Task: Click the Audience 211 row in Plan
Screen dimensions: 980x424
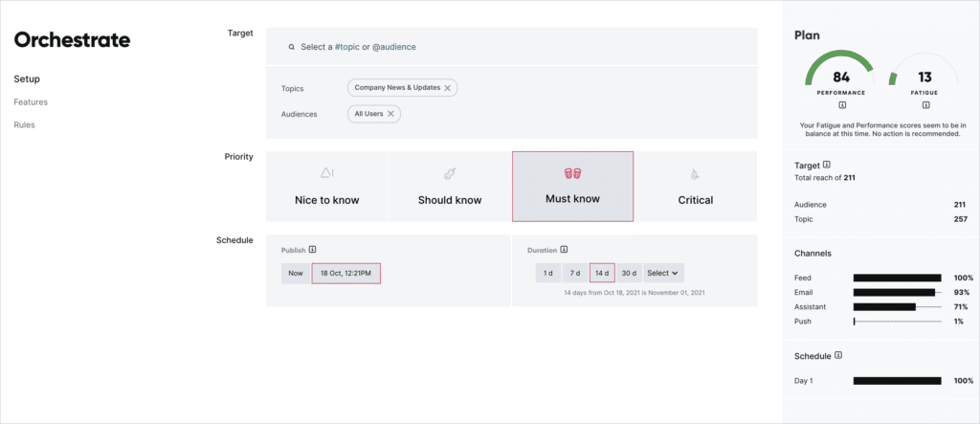Action: pos(880,205)
